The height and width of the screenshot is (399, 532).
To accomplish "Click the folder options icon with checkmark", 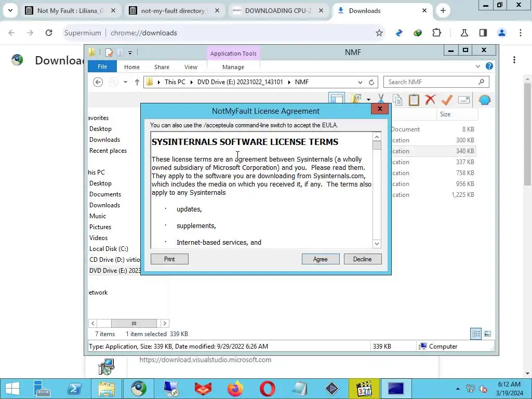I will [356, 99].
